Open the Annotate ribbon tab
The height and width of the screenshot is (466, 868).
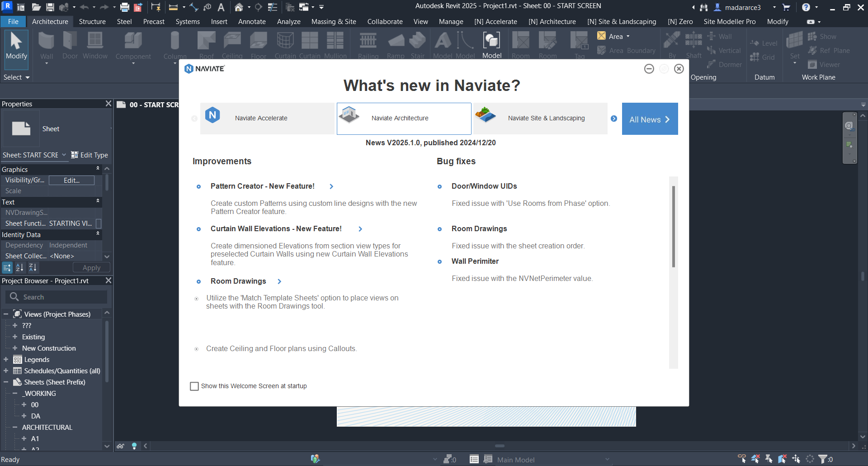252,22
